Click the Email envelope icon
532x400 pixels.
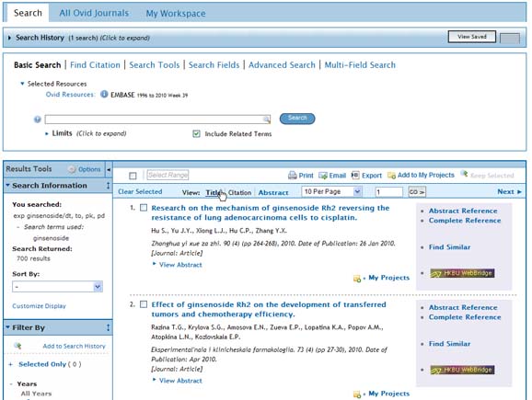pos(323,176)
